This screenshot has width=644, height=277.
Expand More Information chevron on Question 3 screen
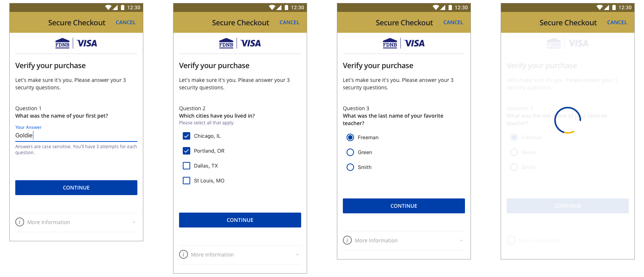461,241
